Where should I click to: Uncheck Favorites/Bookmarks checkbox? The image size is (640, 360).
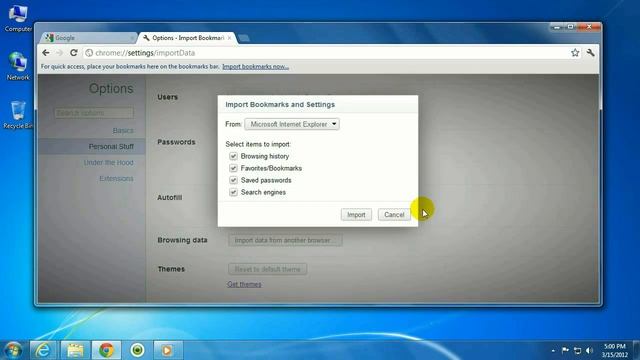233,168
